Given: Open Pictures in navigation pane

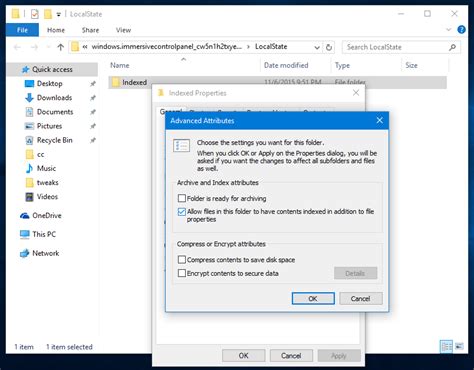Looking at the screenshot, I should tap(49, 126).
